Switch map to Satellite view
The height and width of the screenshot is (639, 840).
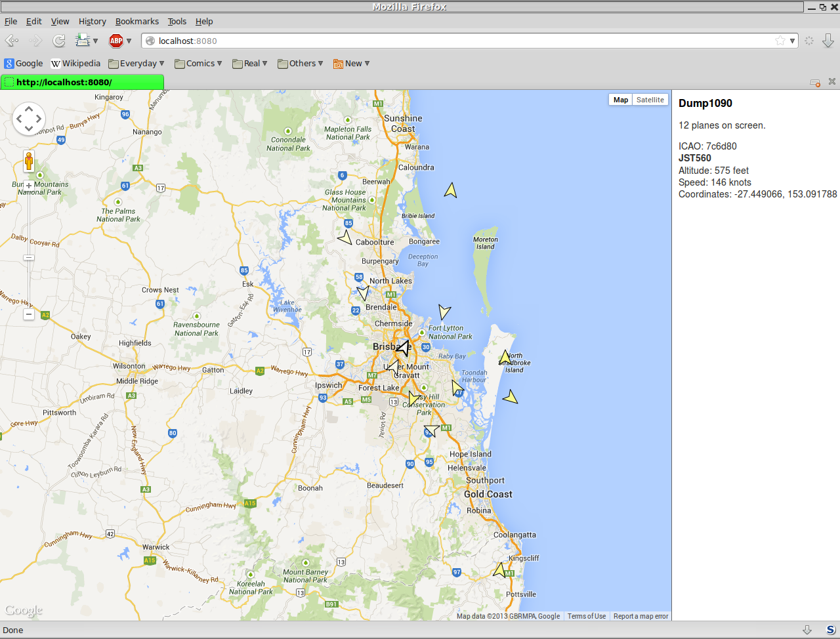(650, 100)
